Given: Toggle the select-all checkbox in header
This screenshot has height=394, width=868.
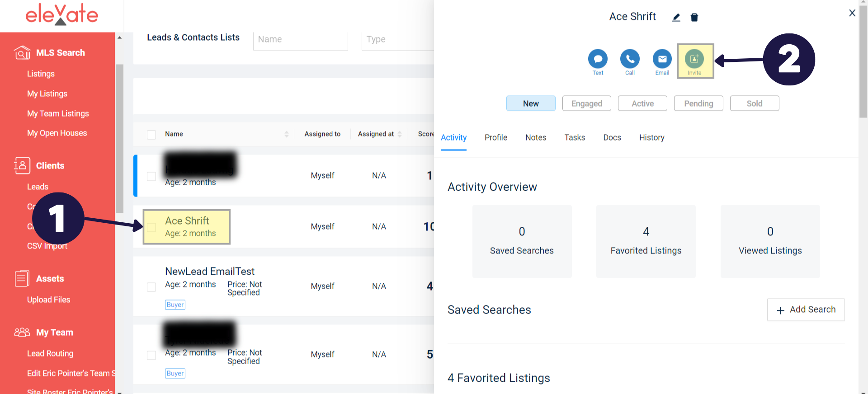Looking at the screenshot, I should (151, 135).
